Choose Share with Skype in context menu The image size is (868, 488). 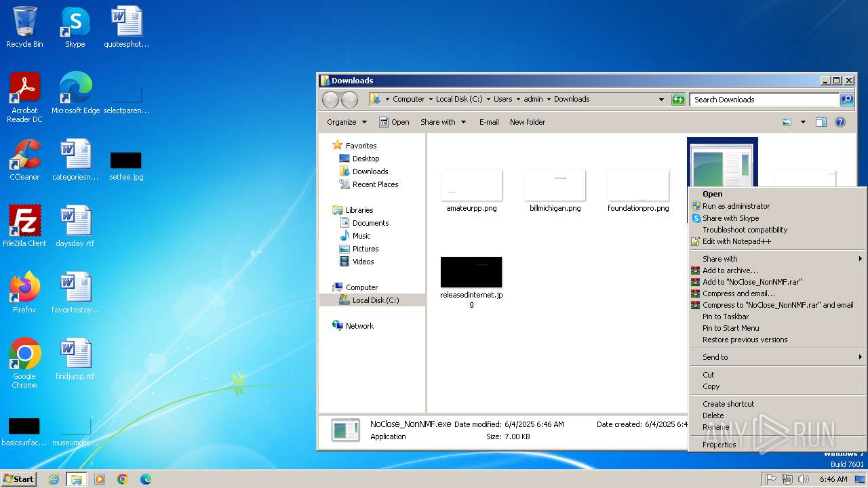click(777, 218)
